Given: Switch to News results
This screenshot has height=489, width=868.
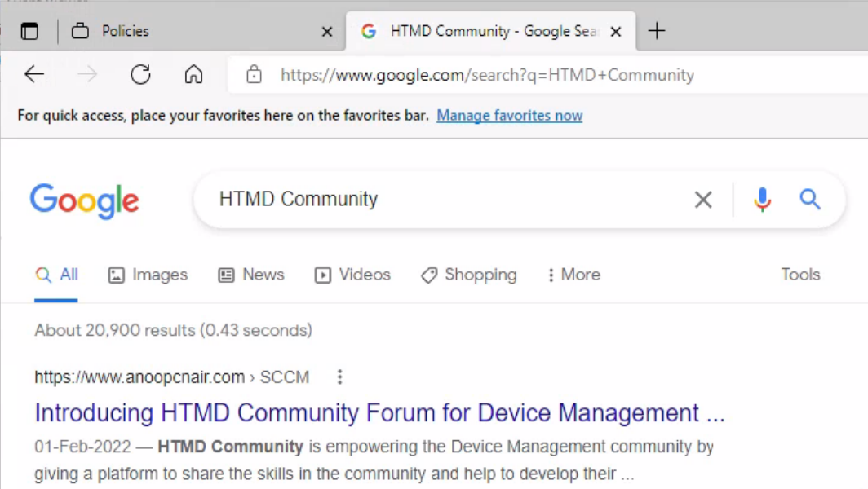Looking at the screenshot, I should click(251, 275).
